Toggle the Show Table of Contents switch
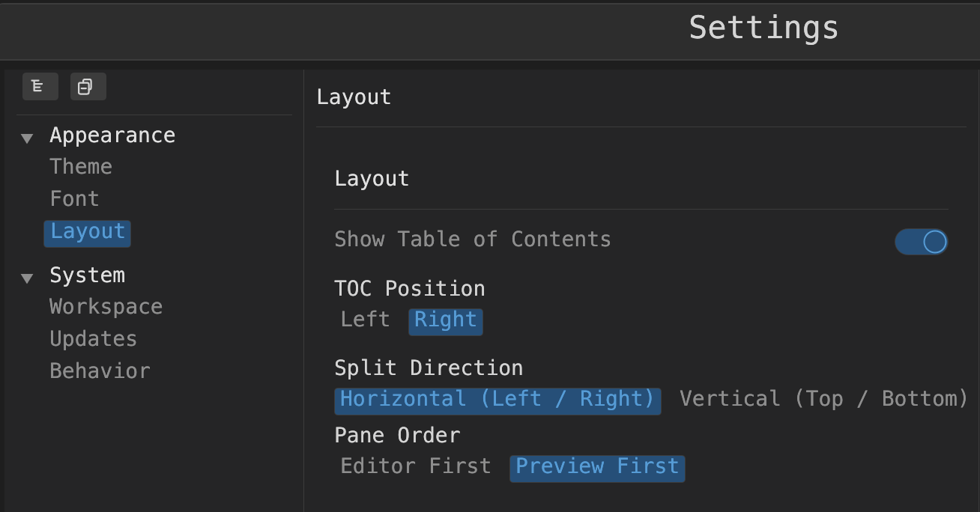Image resolution: width=980 pixels, height=512 pixels. point(921,241)
